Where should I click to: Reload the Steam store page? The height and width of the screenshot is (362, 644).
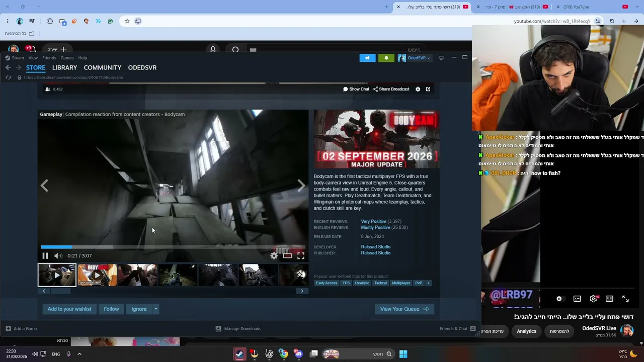point(8,77)
